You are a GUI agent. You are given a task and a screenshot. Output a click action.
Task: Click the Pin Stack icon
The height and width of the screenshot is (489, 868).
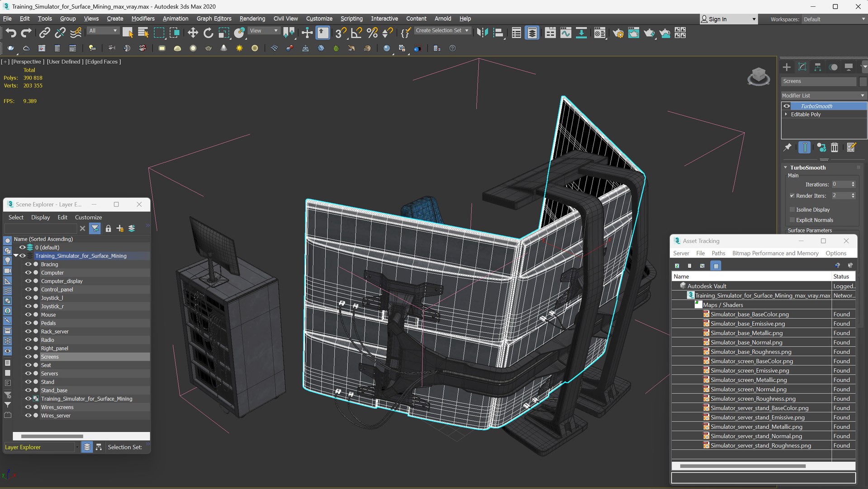[787, 148]
